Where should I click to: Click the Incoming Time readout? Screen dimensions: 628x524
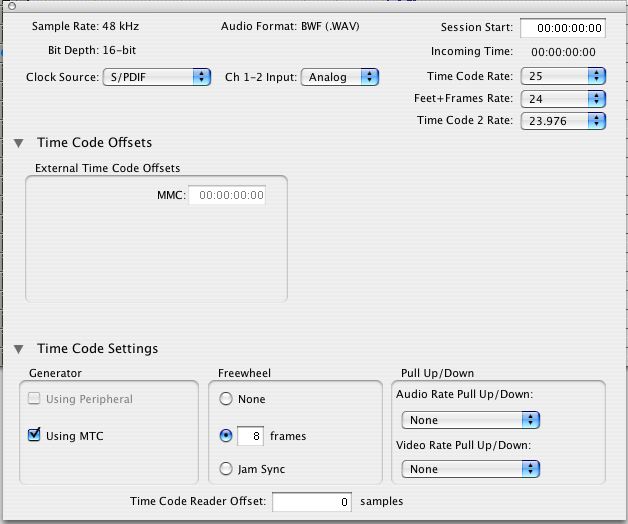click(563, 52)
